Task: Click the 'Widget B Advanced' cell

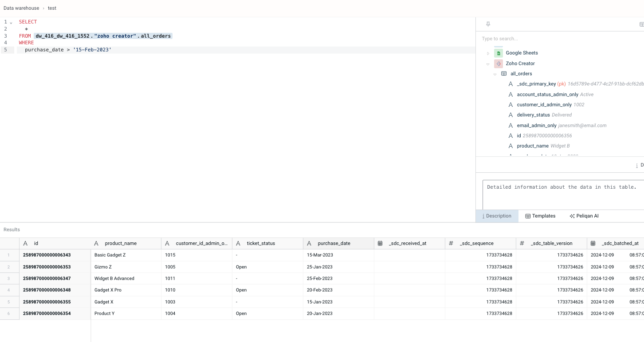Action: click(126, 278)
